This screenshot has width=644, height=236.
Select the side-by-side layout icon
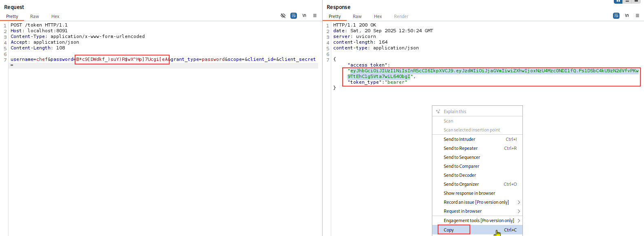[x=618, y=1]
